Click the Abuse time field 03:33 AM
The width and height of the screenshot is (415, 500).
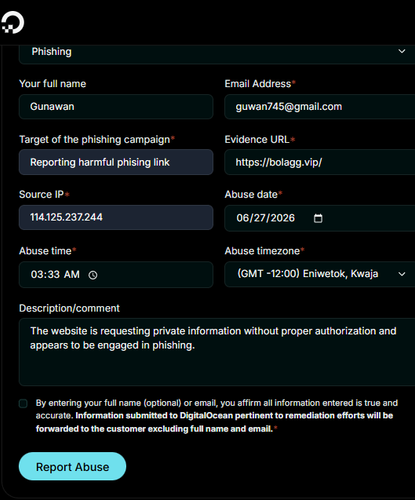click(116, 275)
